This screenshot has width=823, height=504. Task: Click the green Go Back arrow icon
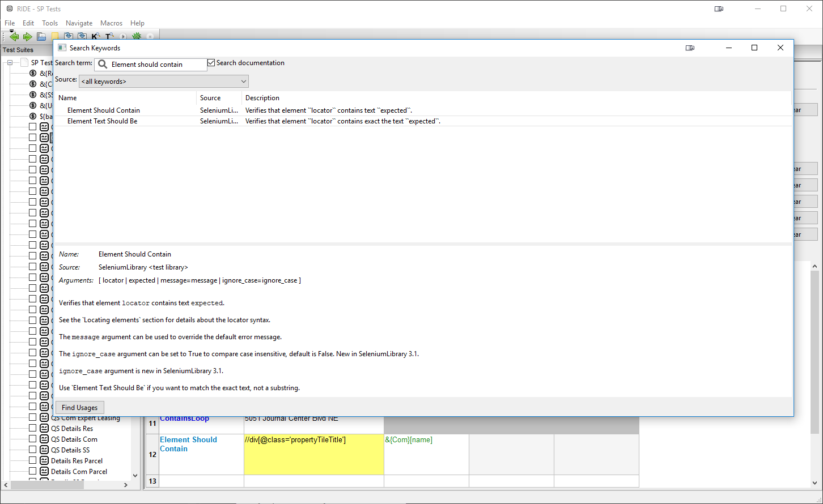14,37
